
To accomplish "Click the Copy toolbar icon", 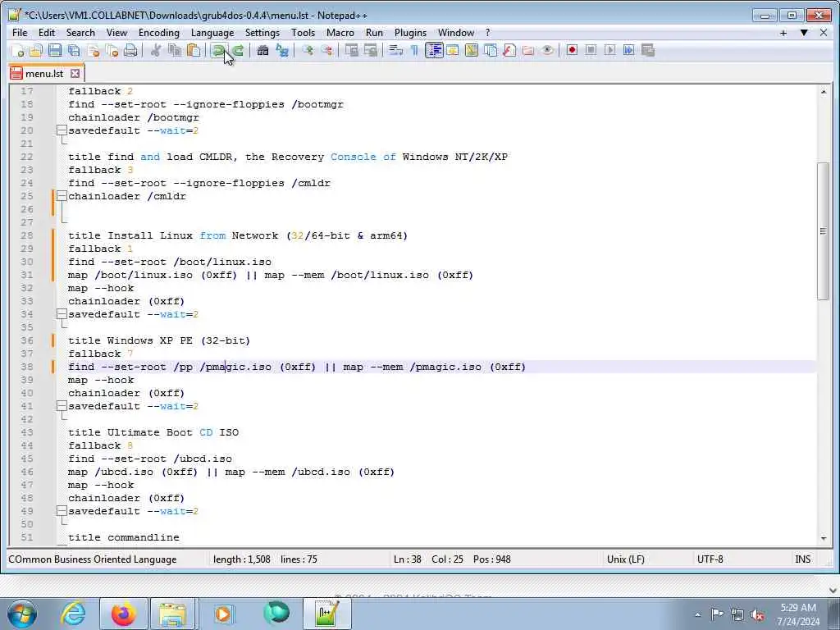I will point(175,50).
